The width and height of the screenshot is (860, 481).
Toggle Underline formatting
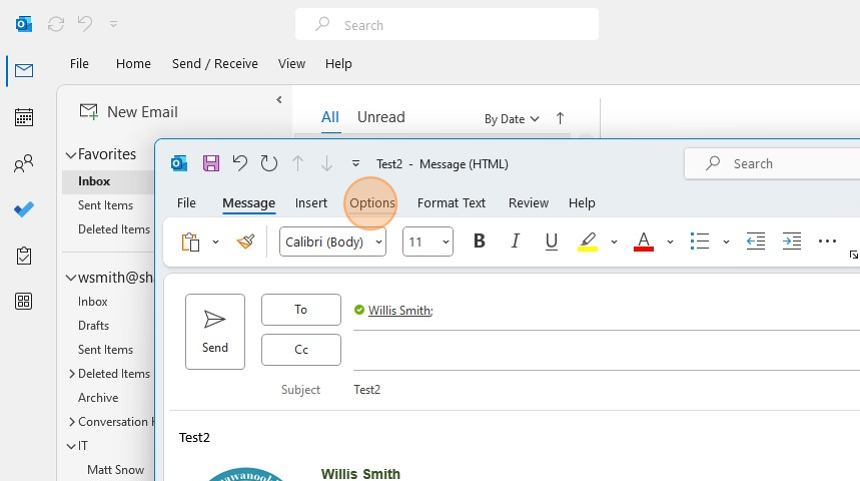click(552, 241)
